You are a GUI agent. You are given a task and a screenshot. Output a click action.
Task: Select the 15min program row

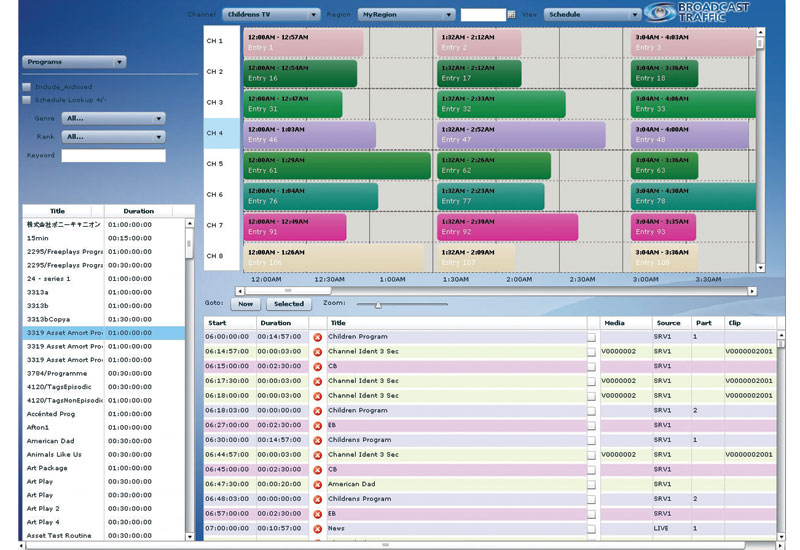[x=104, y=238]
